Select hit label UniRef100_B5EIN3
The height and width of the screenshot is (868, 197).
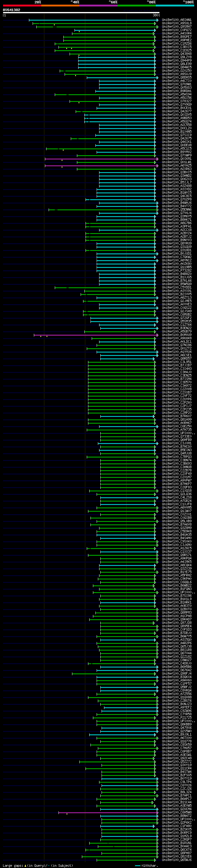(x=177, y=450)
